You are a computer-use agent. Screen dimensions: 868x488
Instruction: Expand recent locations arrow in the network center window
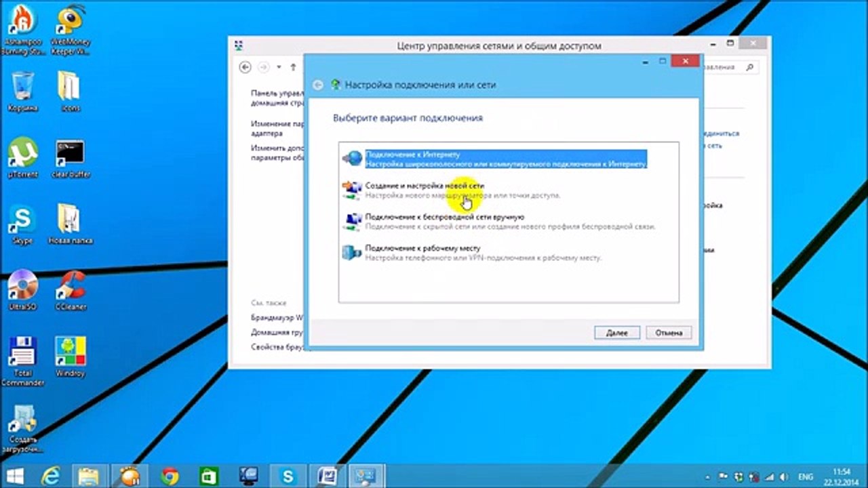pos(279,67)
